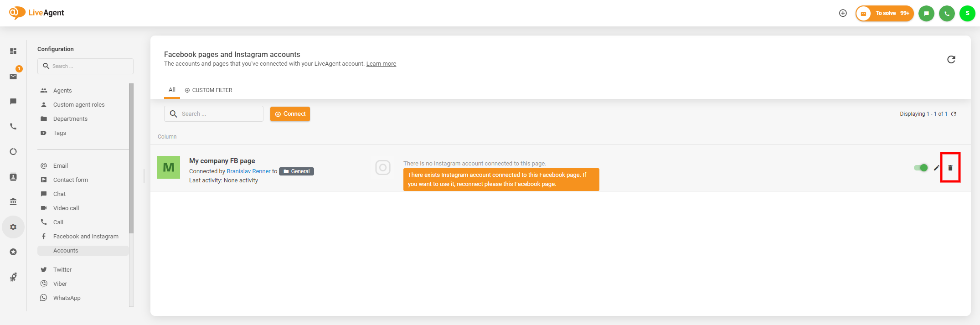This screenshot has width=980, height=325.
Task: Select the All filter tab
Action: pyautogui.click(x=172, y=90)
